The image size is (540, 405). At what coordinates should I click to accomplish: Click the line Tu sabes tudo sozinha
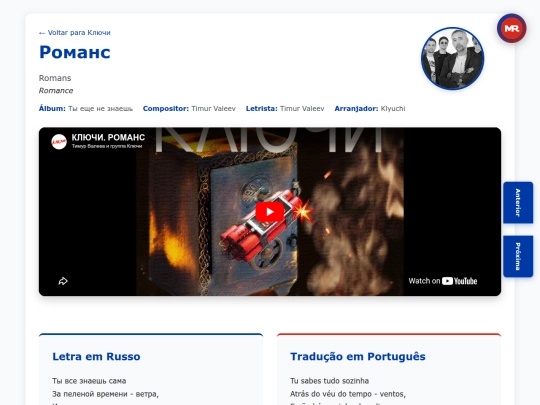tap(329, 381)
